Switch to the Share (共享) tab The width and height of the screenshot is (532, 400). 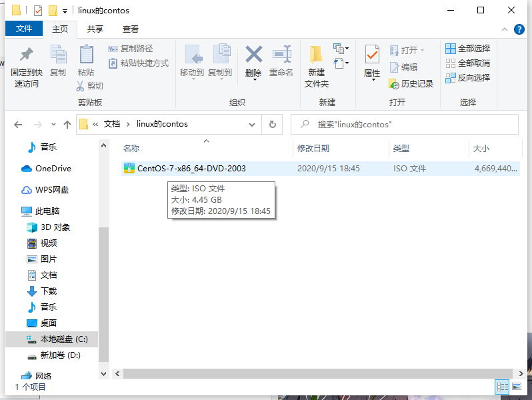(95, 29)
